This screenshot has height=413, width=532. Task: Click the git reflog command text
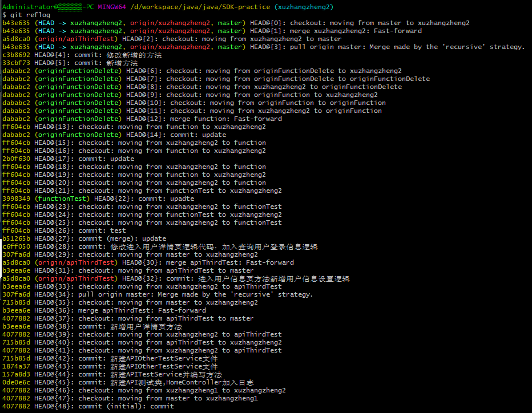[x=26, y=14]
